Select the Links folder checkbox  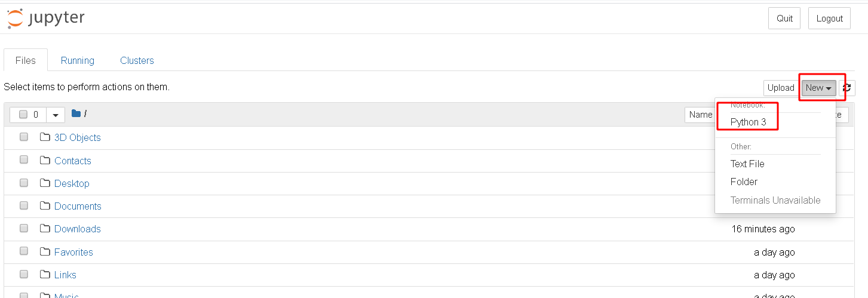(24, 275)
